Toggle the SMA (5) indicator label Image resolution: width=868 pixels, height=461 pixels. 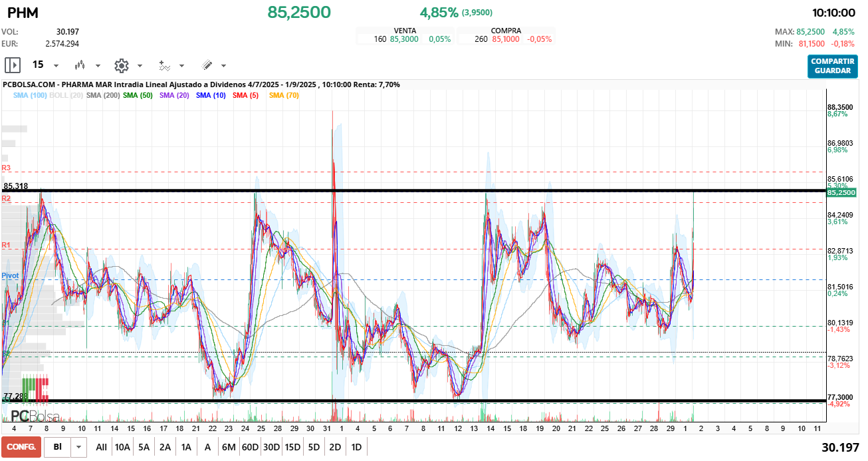click(245, 95)
